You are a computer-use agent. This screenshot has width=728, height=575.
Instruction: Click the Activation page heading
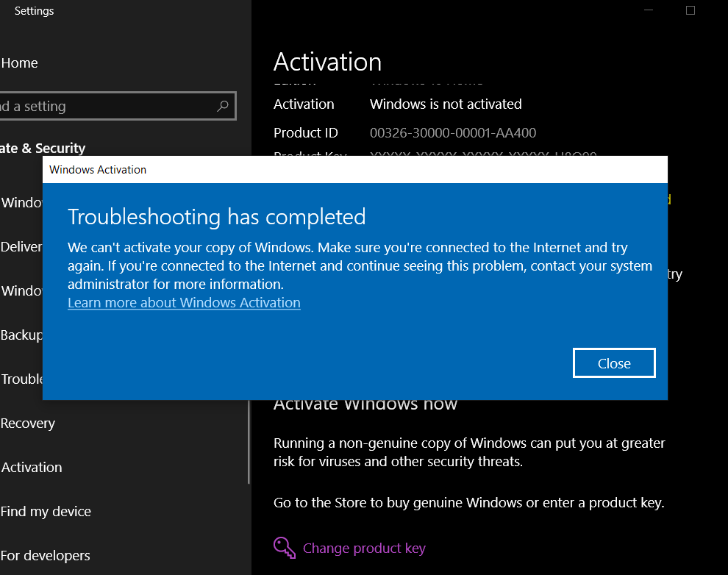(x=327, y=63)
